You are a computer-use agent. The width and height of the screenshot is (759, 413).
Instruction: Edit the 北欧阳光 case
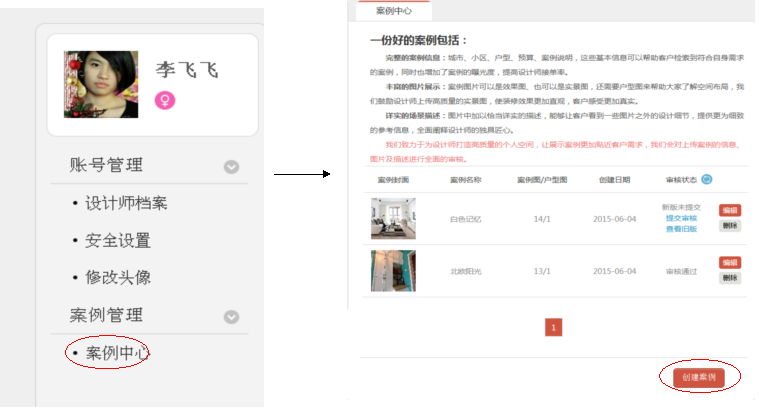730,263
